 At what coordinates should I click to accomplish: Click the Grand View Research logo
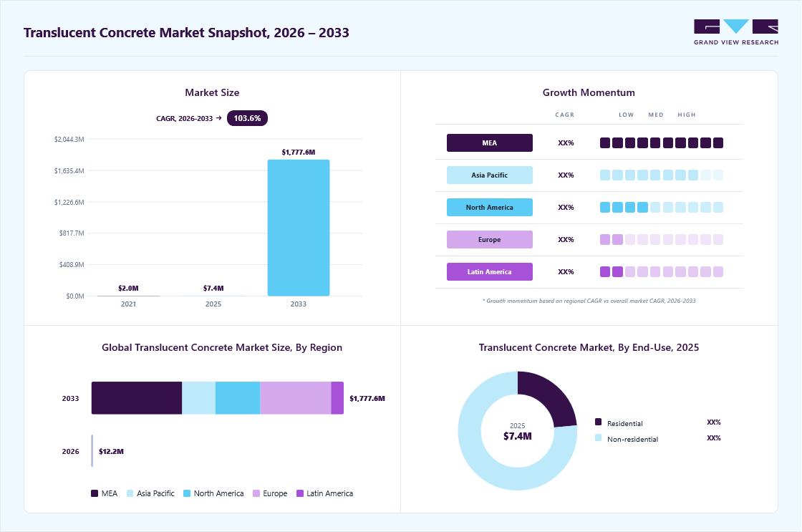(736, 32)
